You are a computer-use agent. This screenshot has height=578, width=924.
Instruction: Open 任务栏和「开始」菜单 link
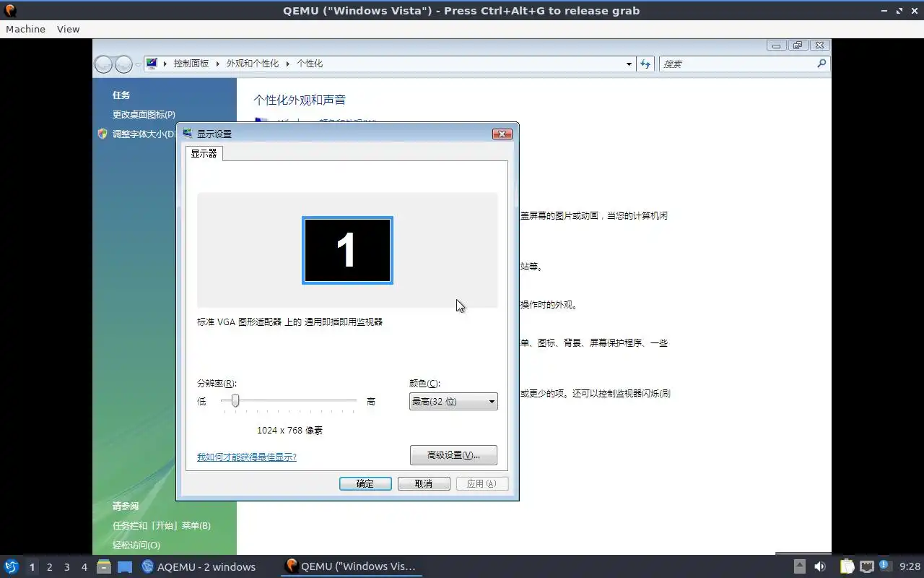point(162,526)
